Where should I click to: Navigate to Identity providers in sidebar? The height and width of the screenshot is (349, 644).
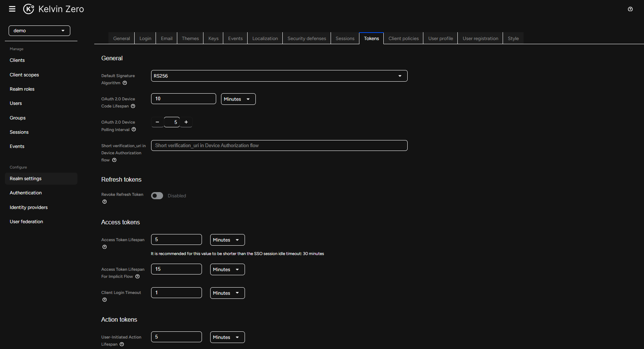coord(28,207)
